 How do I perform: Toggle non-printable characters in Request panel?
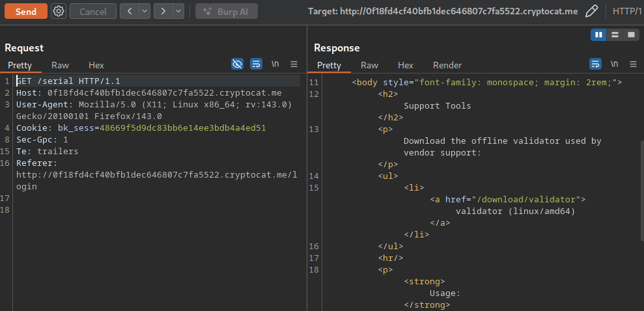(x=275, y=64)
